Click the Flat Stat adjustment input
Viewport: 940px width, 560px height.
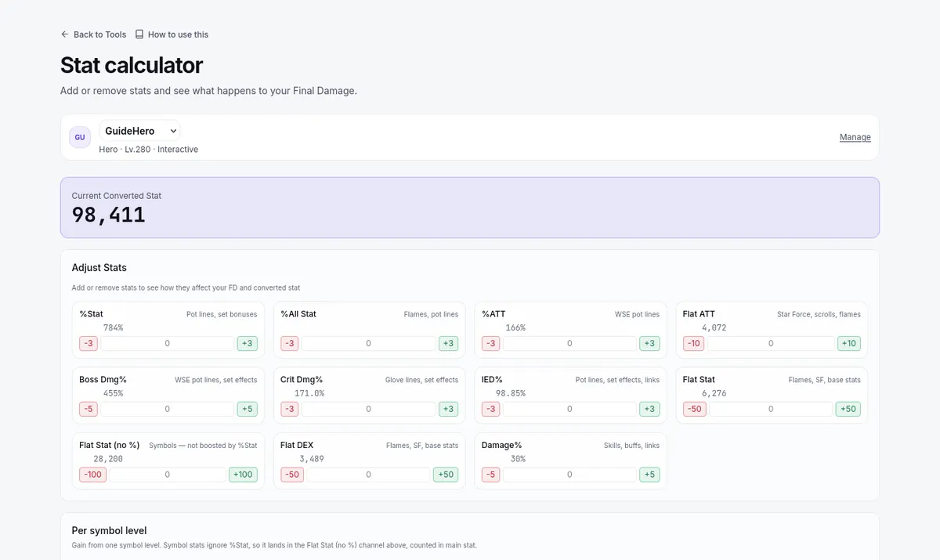tap(771, 409)
